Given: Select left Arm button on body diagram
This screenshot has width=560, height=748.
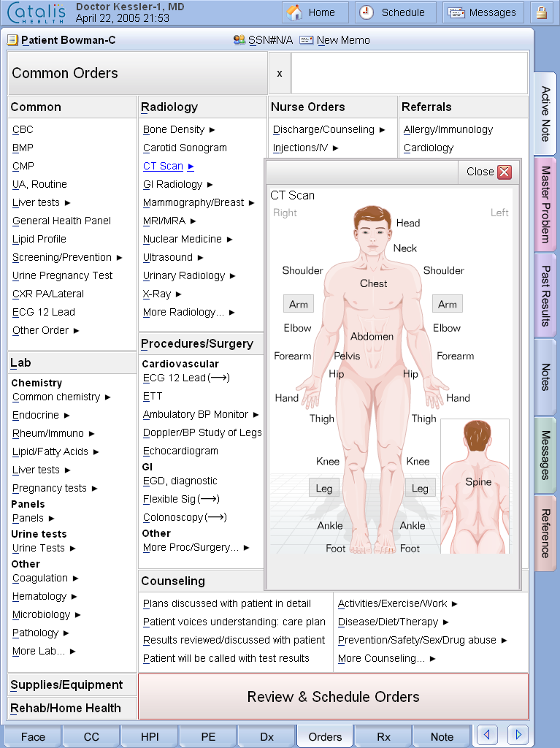Looking at the screenshot, I should click(x=447, y=305).
